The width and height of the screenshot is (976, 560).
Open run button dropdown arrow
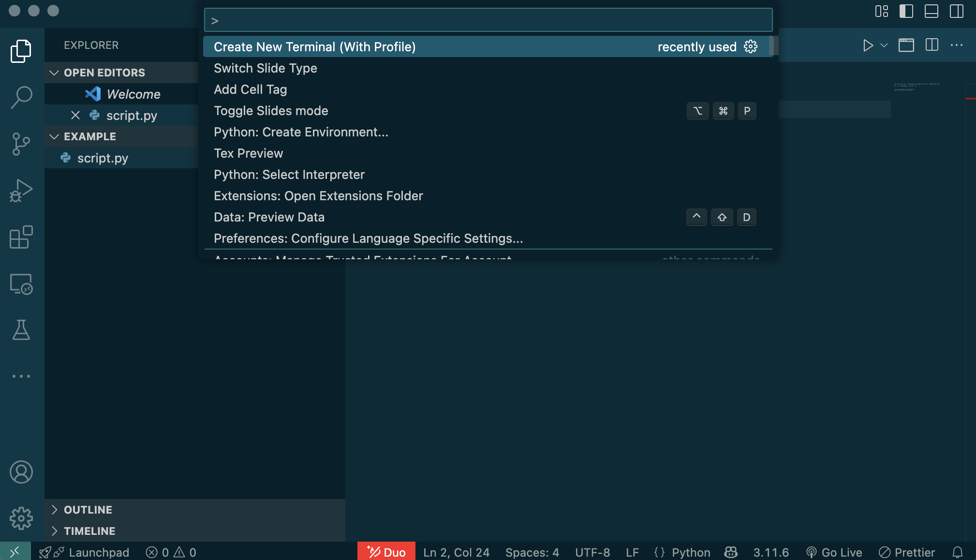[x=884, y=45]
